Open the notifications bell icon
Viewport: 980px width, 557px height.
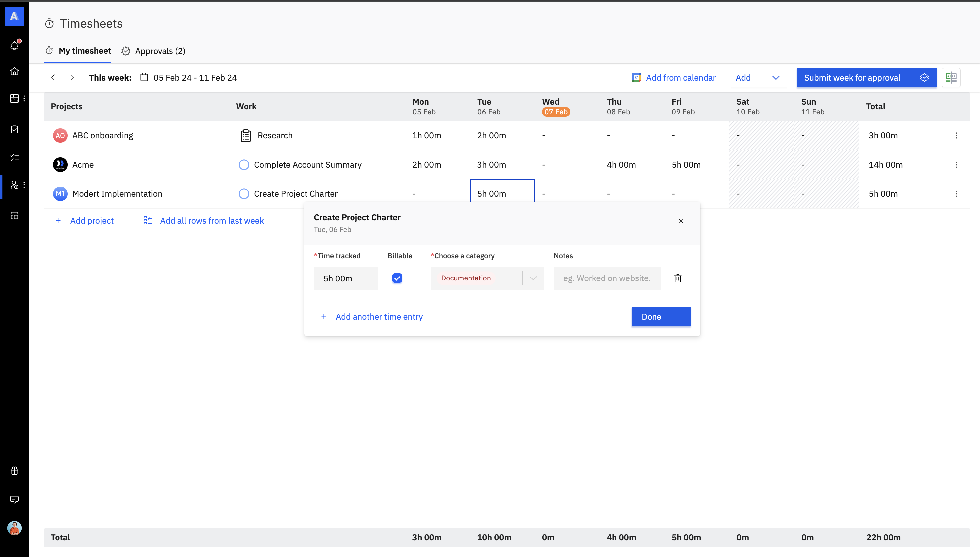pos(15,46)
